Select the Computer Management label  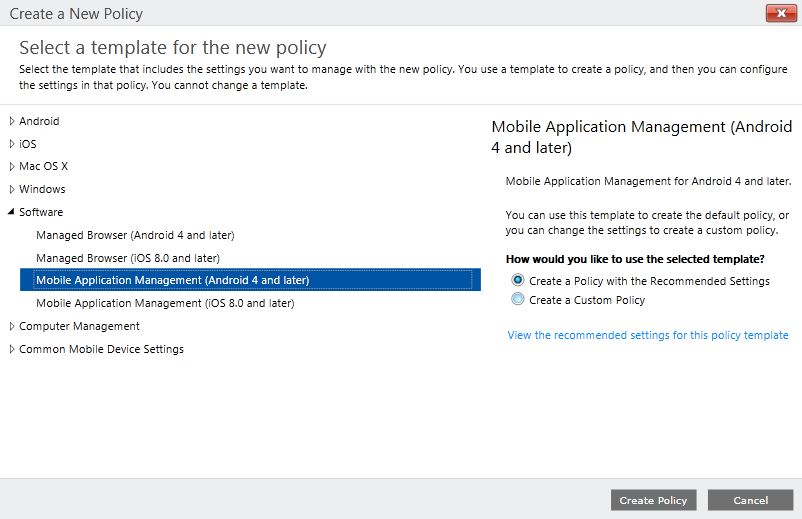(79, 326)
